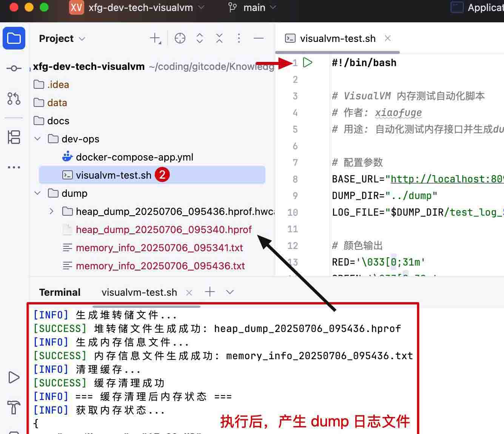Collapse the dump folder
504x434 pixels.
[37, 193]
